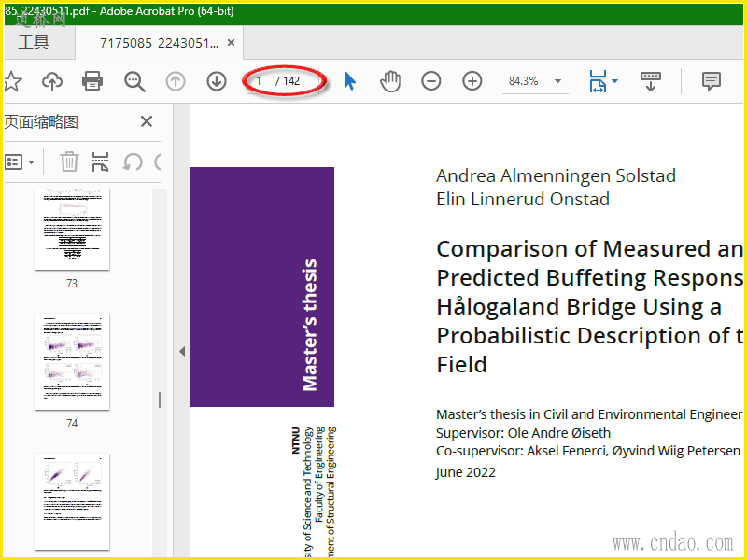747x560 pixels.
Task: Select page 73 thumbnail
Action: point(73,230)
